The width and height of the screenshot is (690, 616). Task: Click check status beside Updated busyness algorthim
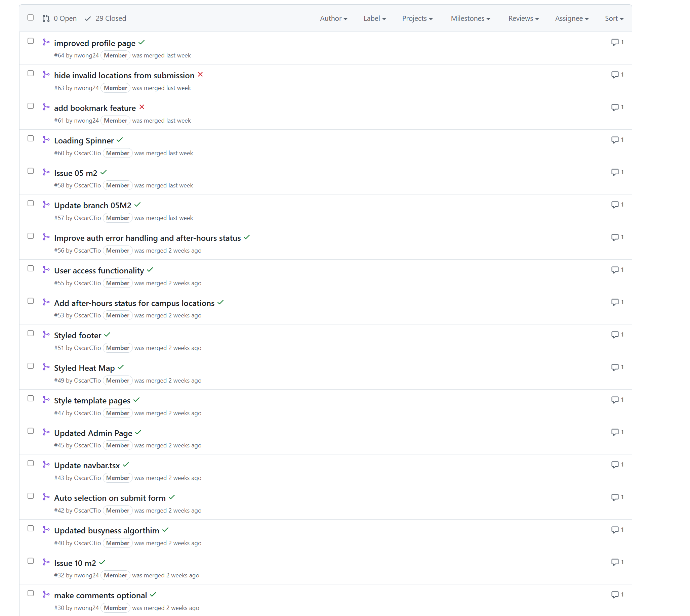(x=165, y=530)
